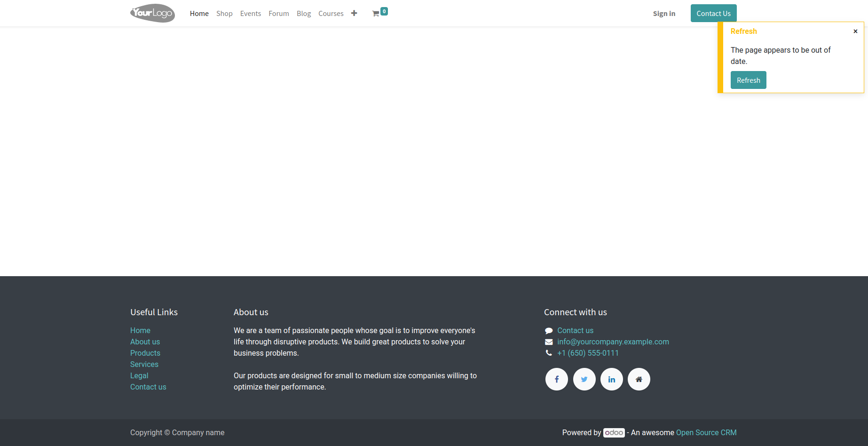Click the 'Connect with us' heading
The height and width of the screenshot is (446, 868).
click(576, 312)
